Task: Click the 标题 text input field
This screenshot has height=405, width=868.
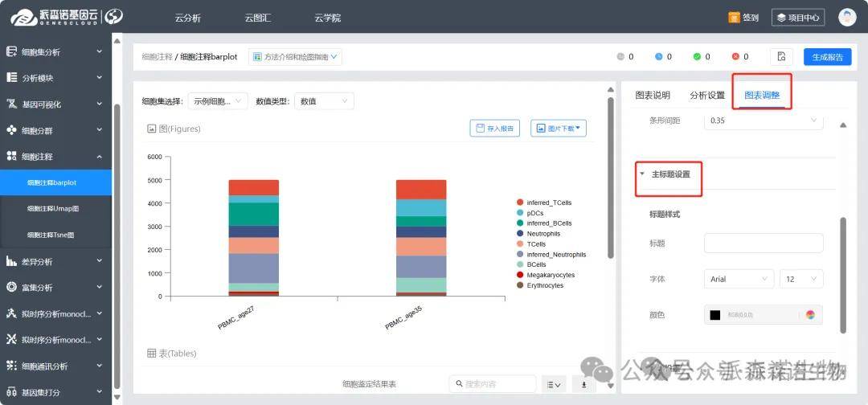Action: 763,243
